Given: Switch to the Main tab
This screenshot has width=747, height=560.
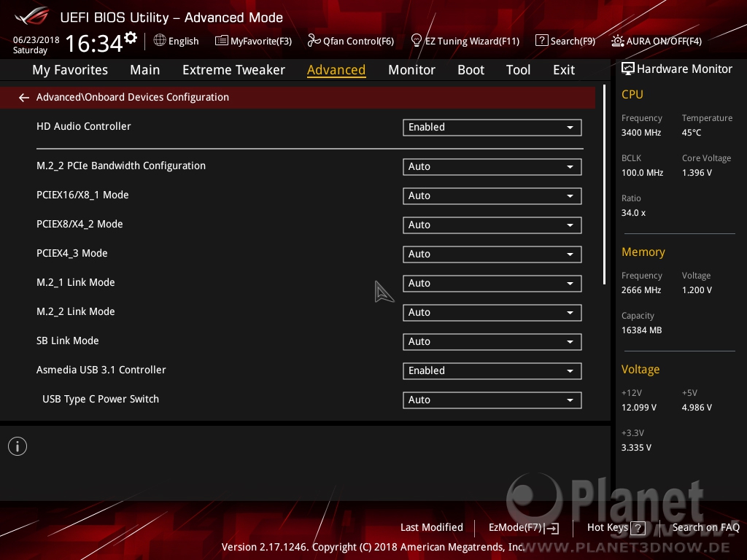Looking at the screenshot, I should coord(145,70).
